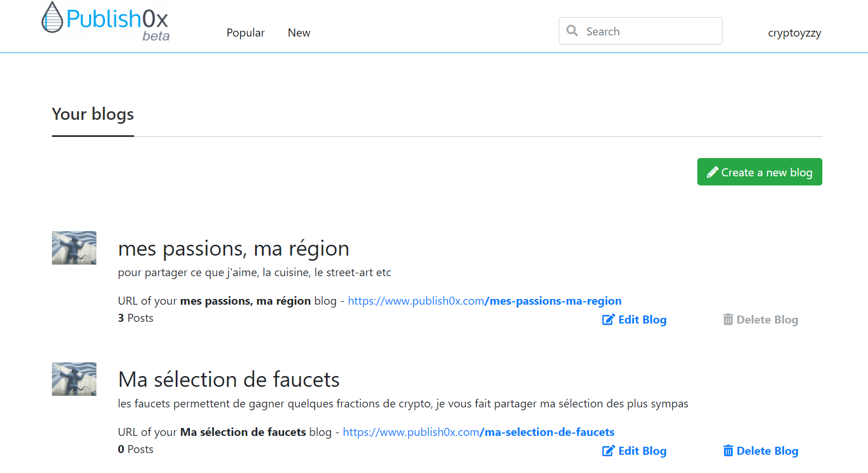This screenshot has width=868, height=473.
Task: Click trash icon for Ma sélection de faucets
Action: click(728, 451)
